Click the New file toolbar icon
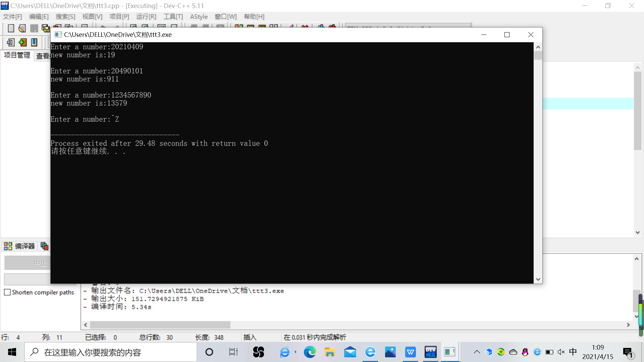 (x=11, y=28)
